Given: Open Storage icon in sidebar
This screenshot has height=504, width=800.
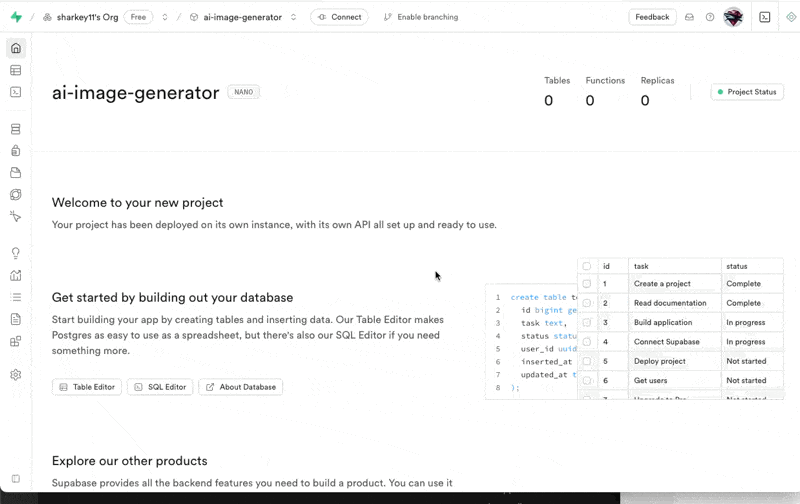Looking at the screenshot, I should 15,173.
